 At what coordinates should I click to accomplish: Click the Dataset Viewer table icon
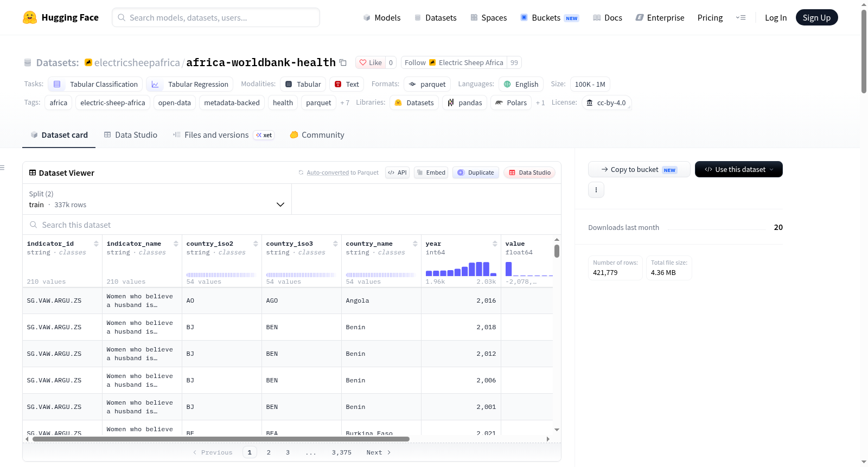33,172
